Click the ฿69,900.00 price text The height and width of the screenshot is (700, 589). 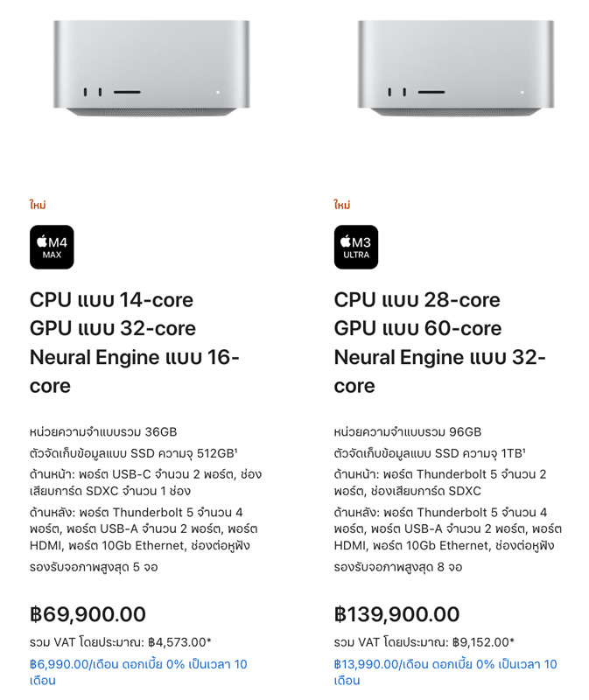click(x=88, y=614)
